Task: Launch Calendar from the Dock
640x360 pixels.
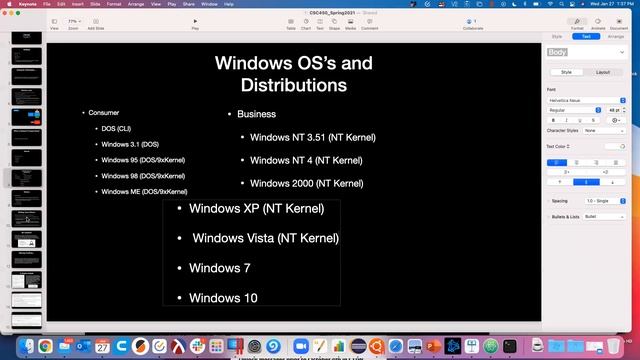Action: click(x=102, y=347)
